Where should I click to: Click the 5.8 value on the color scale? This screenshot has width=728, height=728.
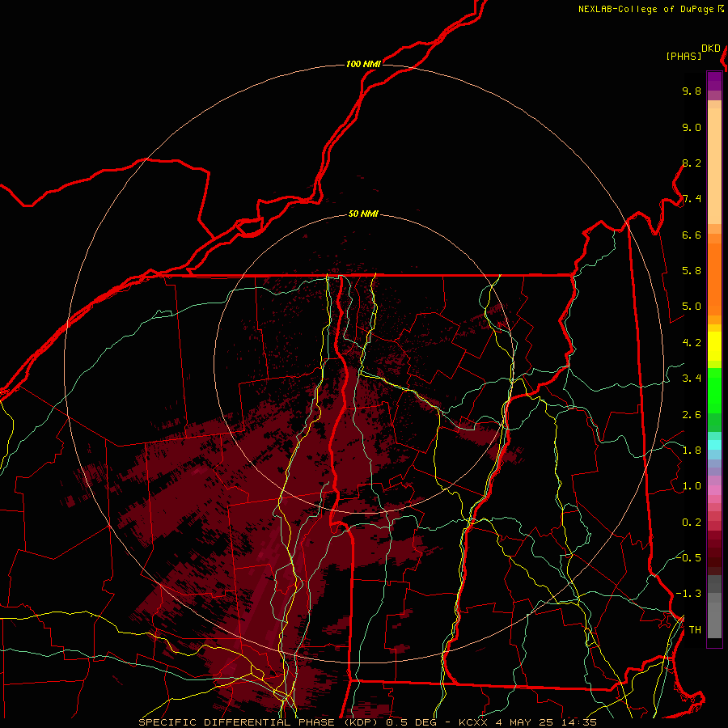click(692, 271)
